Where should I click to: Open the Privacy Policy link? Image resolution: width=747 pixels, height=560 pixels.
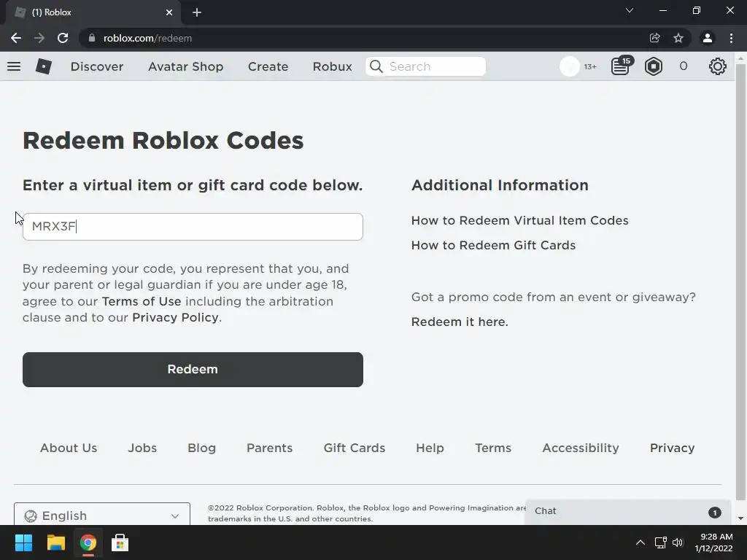coord(175,318)
